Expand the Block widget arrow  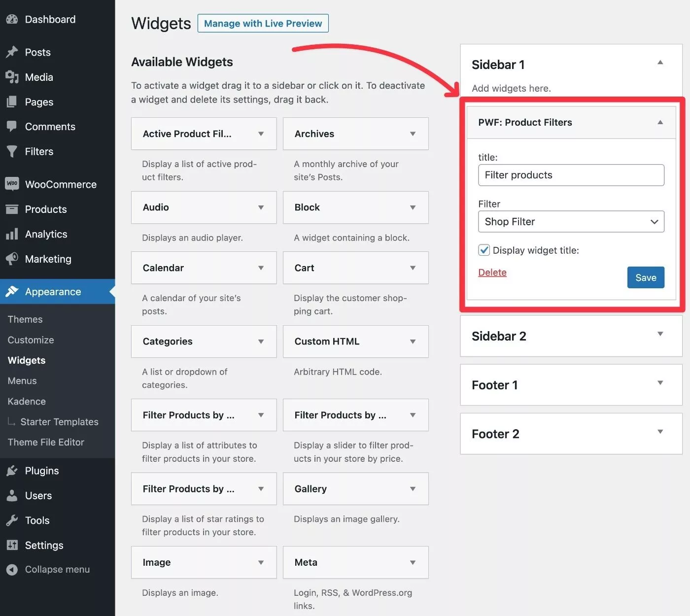pyautogui.click(x=413, y=207)
